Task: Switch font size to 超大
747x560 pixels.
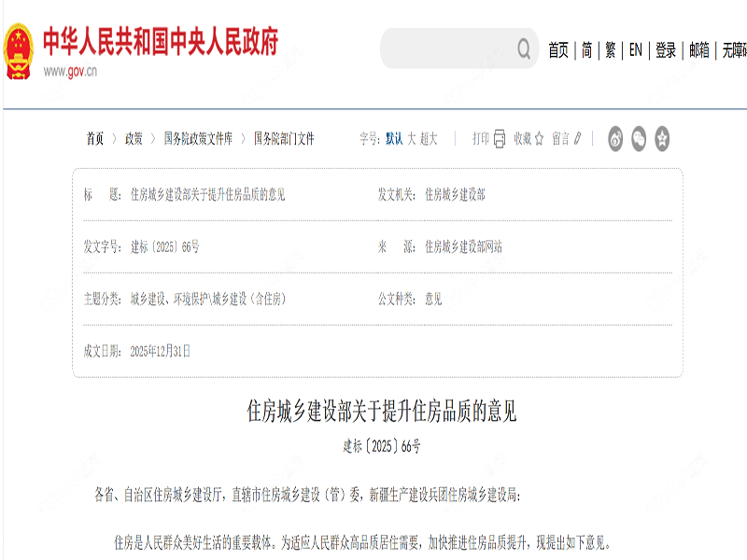Action: 429,138
